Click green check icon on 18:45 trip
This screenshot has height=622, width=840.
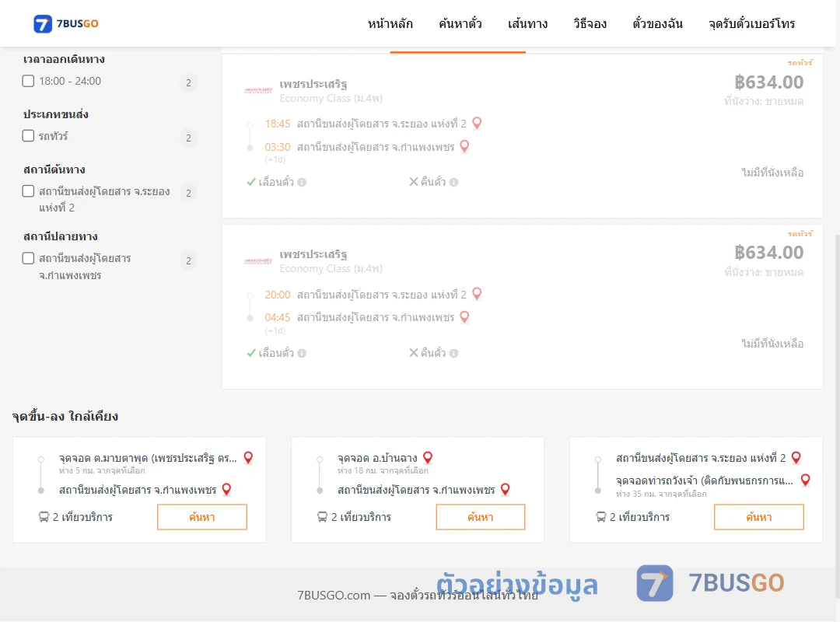(250, 182)
